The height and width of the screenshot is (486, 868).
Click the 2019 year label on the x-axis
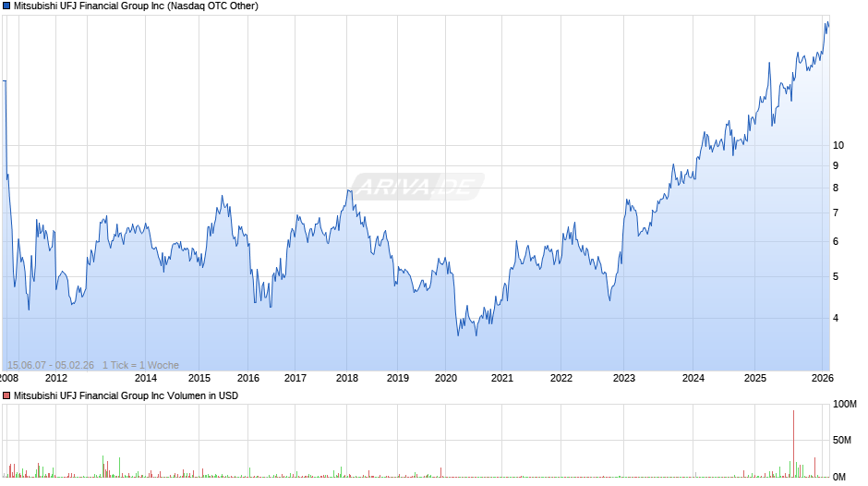point(397,378)
